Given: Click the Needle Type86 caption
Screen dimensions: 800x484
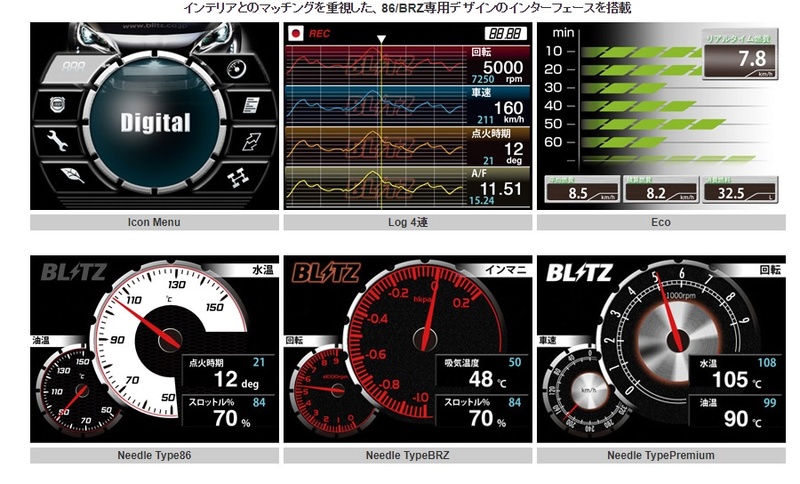Looking at the screenshot, I should click(x=154, y=455).
